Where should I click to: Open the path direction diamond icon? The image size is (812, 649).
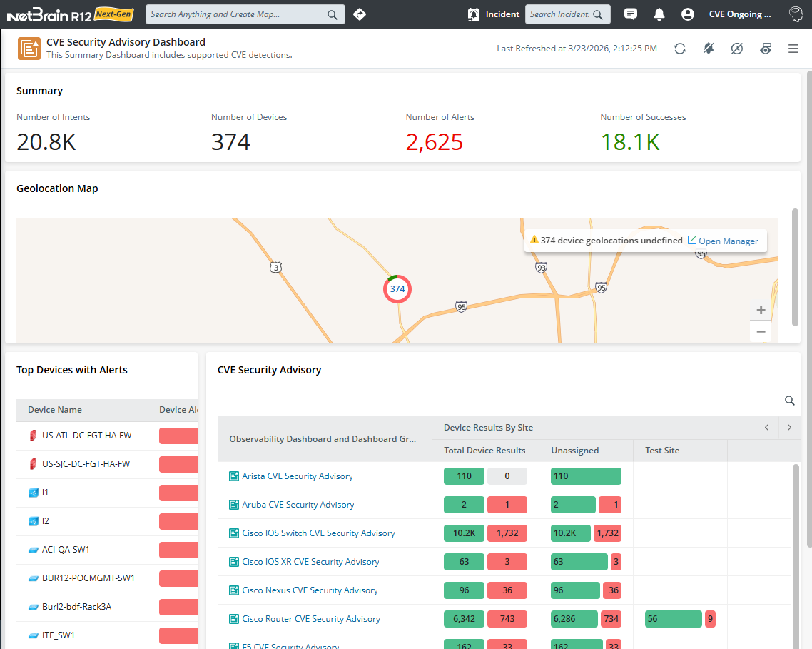click(360, 14)
